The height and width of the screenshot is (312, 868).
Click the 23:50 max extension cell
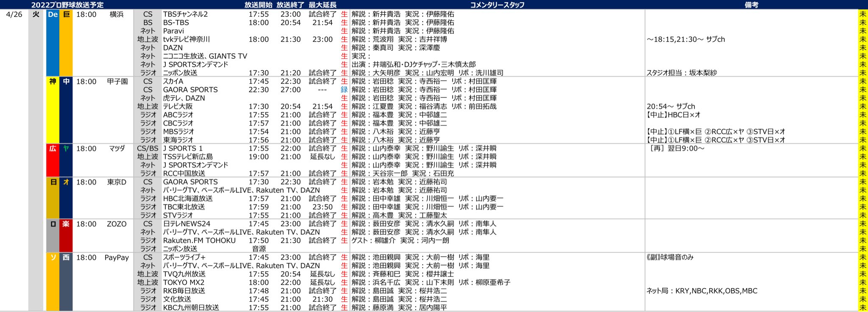(323, 207)
